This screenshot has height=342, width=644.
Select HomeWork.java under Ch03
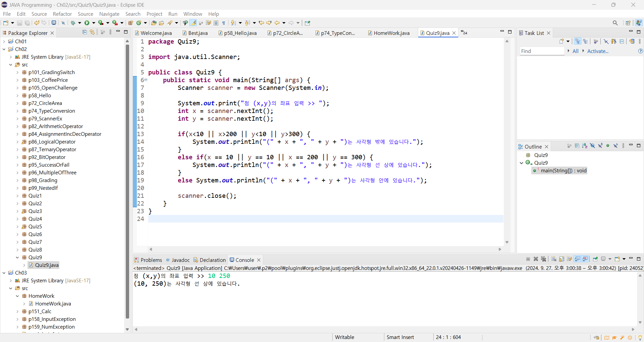50,304
